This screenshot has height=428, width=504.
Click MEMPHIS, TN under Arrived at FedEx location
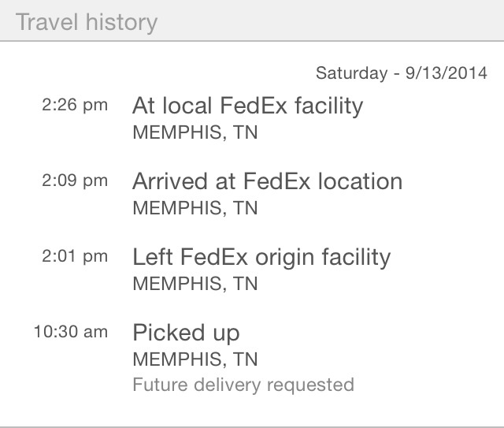click(195, 208)
